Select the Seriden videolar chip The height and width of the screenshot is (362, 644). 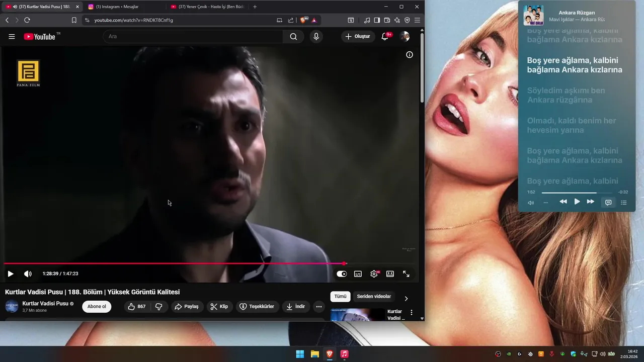374,297
